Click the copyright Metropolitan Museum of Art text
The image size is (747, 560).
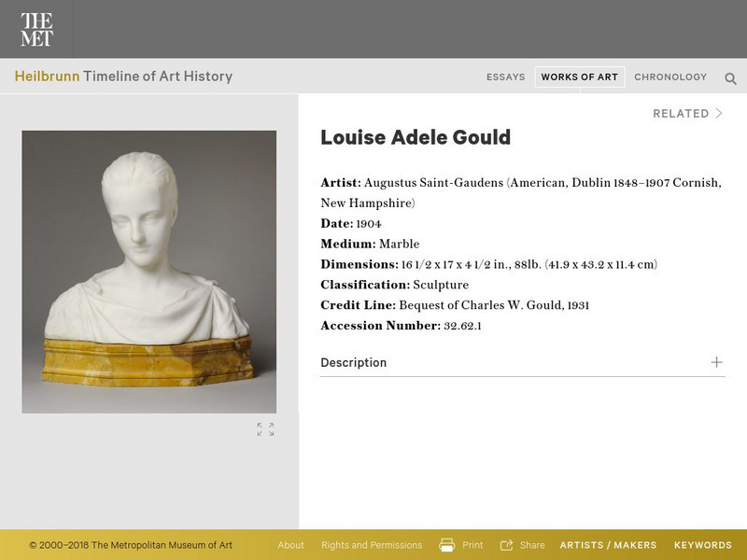[x=131, y=545]
